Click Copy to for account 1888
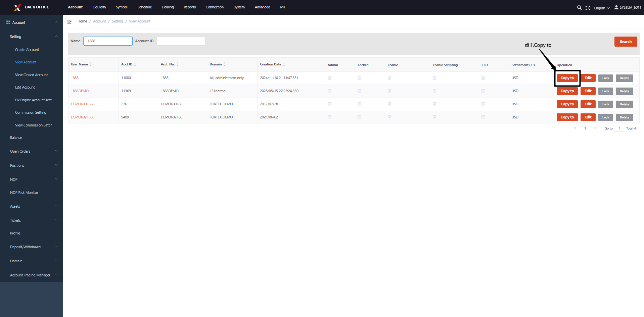The width and height of the screenshot is (644, 317). 567,78
